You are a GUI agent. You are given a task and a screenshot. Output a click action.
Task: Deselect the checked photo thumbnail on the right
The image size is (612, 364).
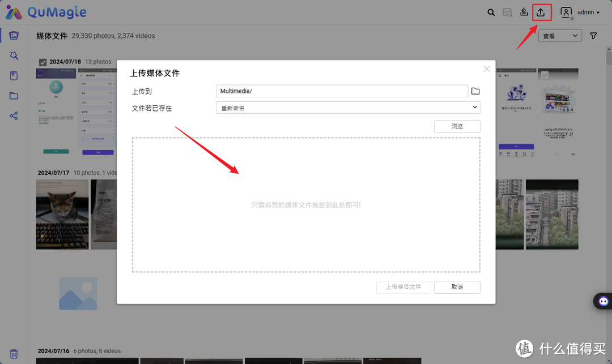545,75
